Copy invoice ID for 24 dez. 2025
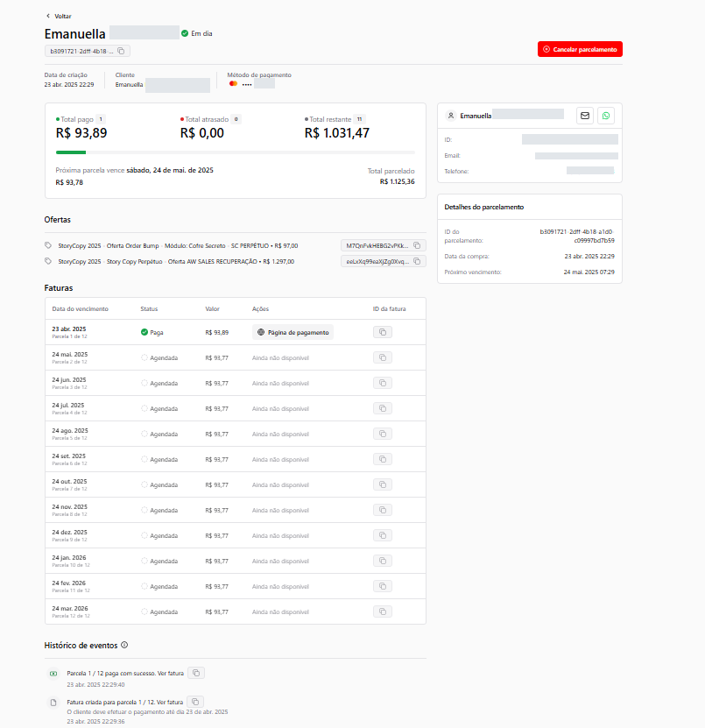This screenshot has height=728, width=705. point(383,535)
